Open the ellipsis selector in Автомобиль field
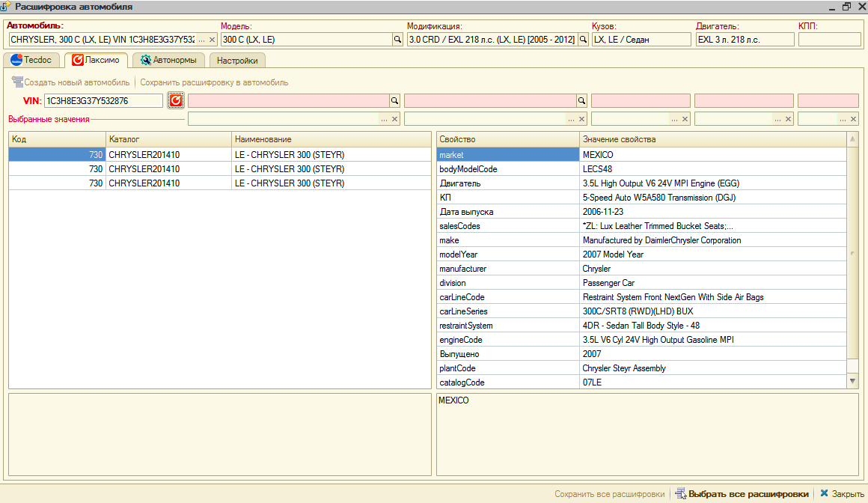Screen dimensions: 868x503 pyautogui.click(x=202, y=40)
